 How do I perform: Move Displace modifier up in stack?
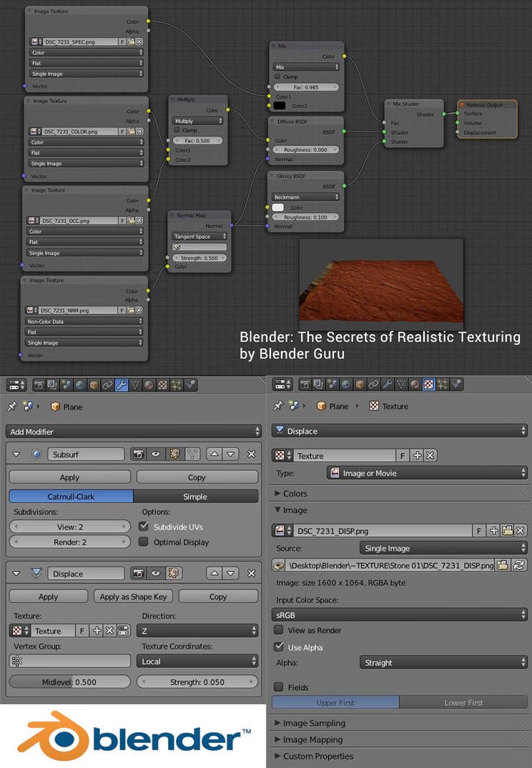(x=215, y=573)
